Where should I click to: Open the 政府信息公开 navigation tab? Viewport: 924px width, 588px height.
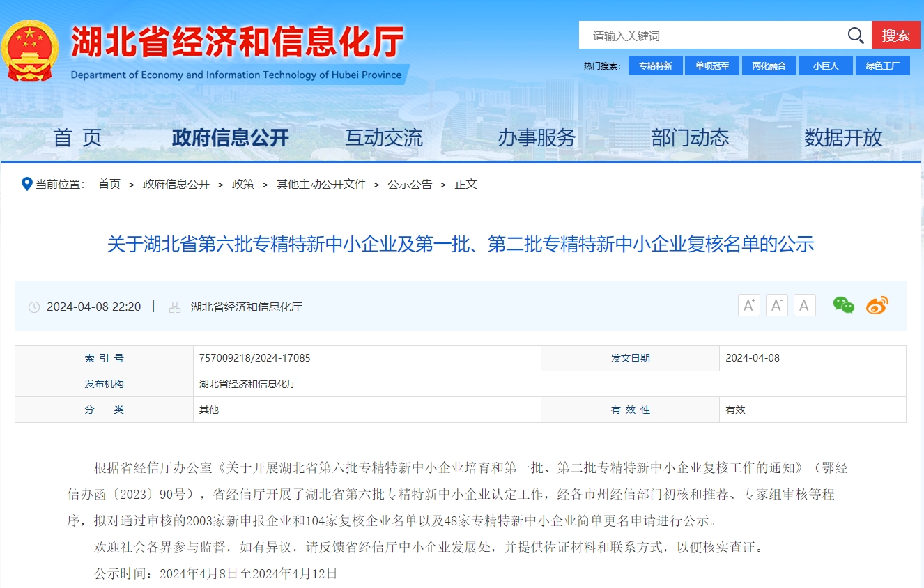tap(230, 138)
